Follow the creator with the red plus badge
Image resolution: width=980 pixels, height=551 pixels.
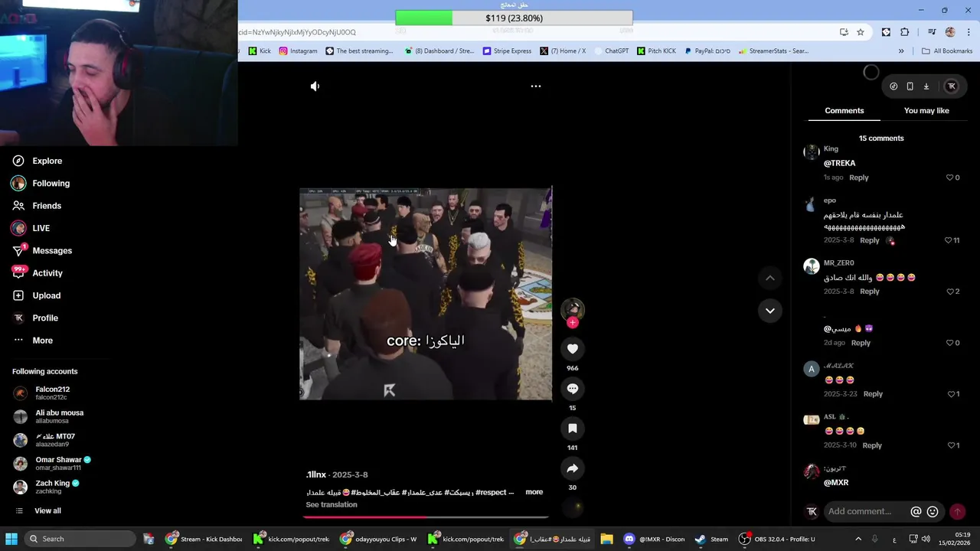click(x=573, y=322)
